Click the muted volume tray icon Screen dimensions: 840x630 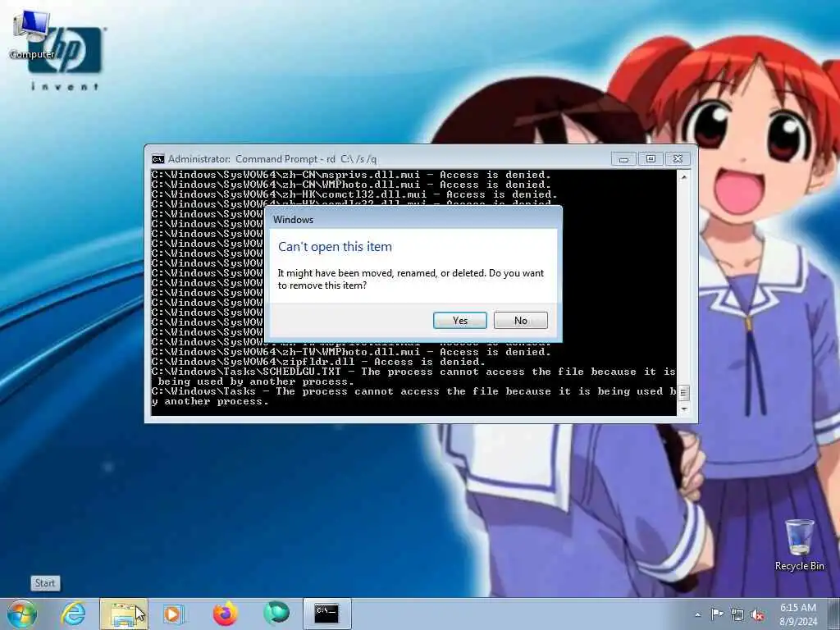pyautogui.click(x=757, y=614)
